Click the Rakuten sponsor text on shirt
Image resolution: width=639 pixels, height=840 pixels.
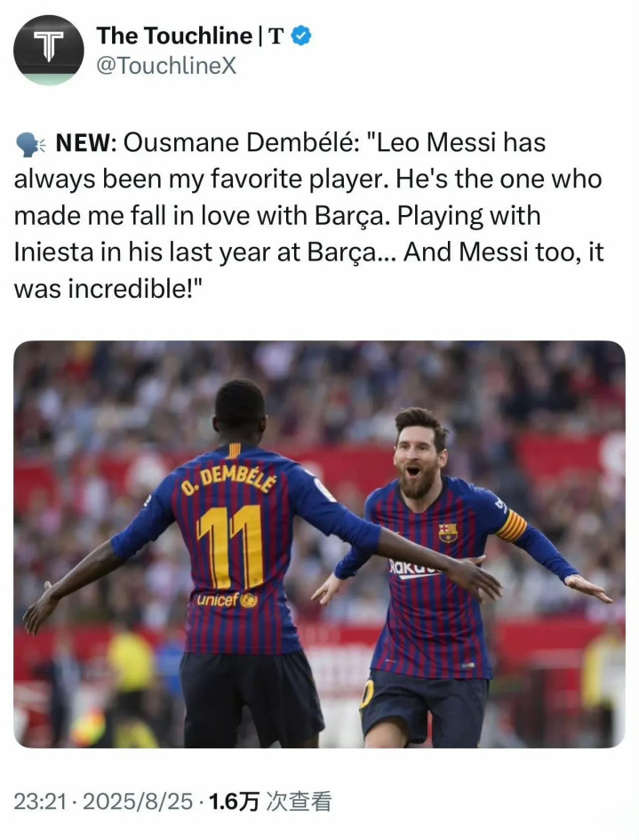coord(413,567)
